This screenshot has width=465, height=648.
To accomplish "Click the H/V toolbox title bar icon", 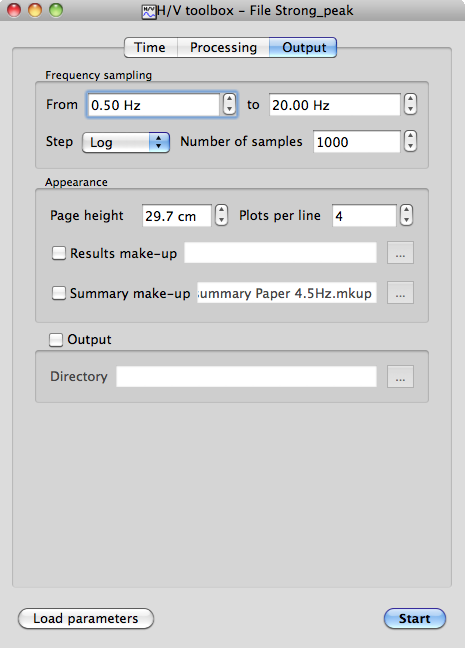I will point(149,11).
